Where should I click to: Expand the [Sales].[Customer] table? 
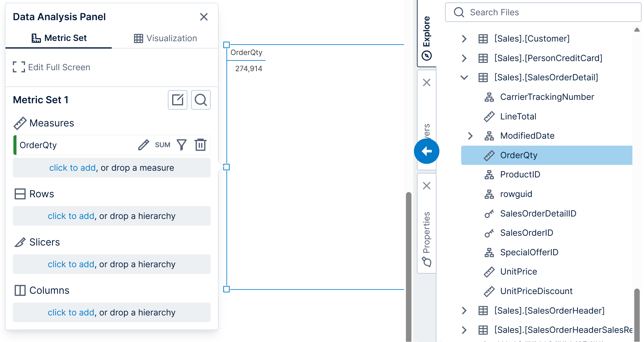point(464,39)
